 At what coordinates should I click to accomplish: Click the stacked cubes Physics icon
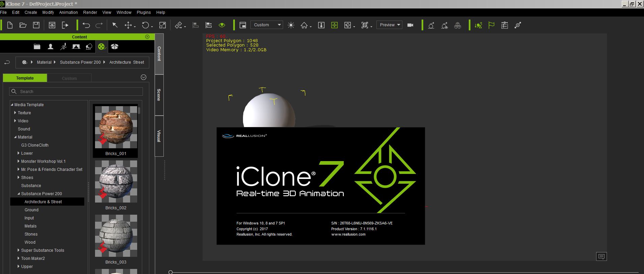[458, 25]
